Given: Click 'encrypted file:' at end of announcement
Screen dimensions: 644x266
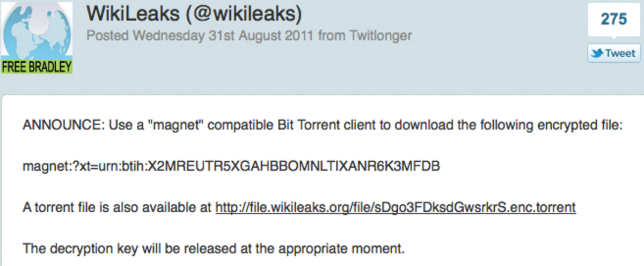Looking at the screenshot, I should (587, 126).
